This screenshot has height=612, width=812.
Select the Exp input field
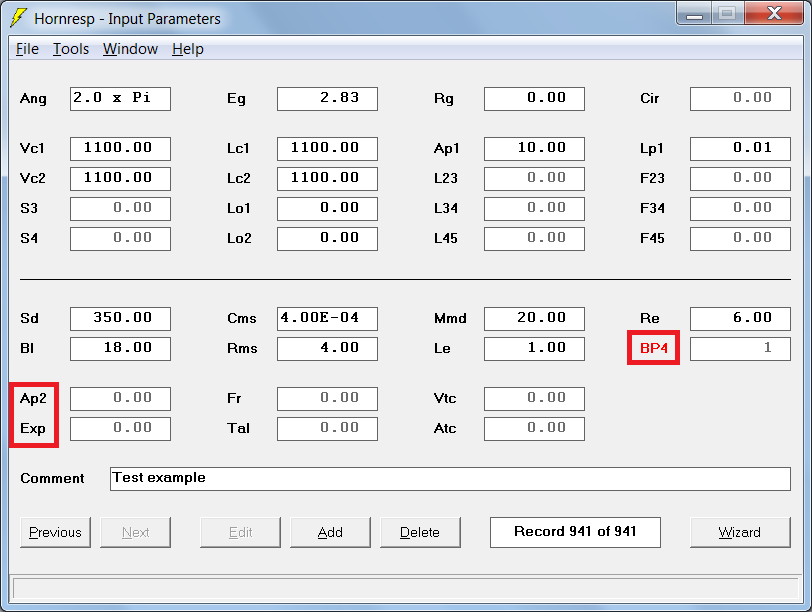point(120,429)
